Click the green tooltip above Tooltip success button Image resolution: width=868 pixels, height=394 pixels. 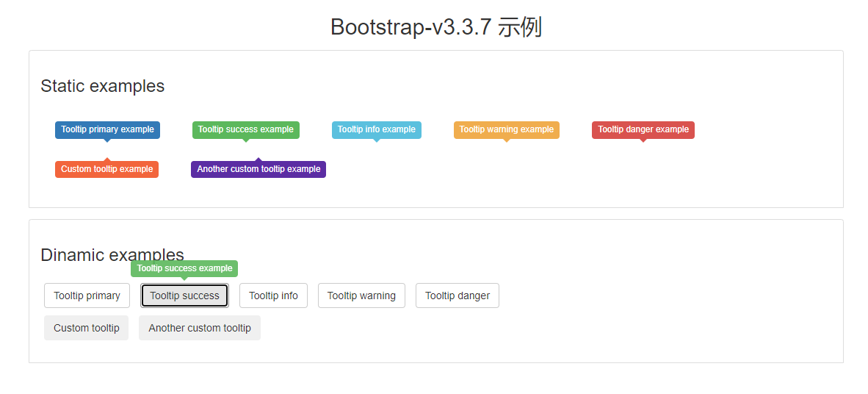tap(184, 268)
